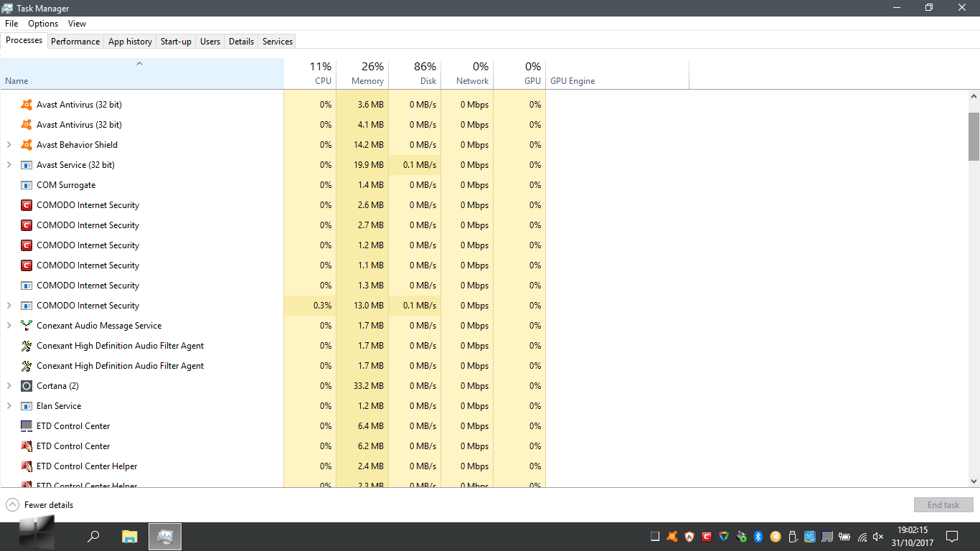This screenshot has width=980, height=551.
Task: Click the Avast icon in the 3.6 MB row
Action: click(27, 105)
